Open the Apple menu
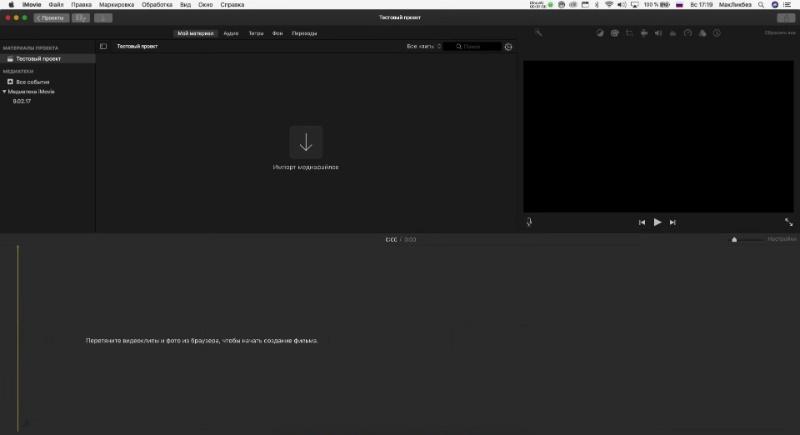The image size is (800, 435). 11,5
